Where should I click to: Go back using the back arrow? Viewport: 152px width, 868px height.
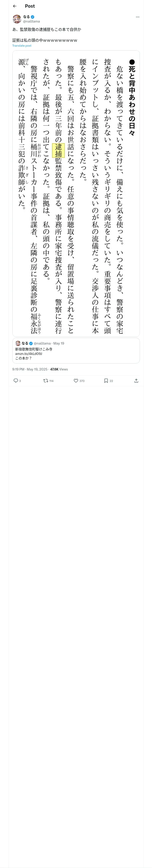pyautogui.click(x=14, y=6)
